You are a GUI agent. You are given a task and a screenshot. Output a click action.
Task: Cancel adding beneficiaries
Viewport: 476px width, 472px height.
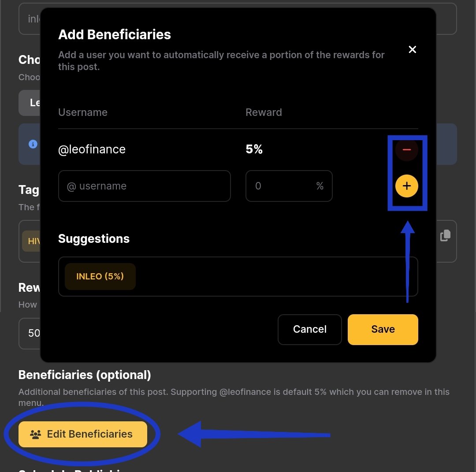point(310,329)
